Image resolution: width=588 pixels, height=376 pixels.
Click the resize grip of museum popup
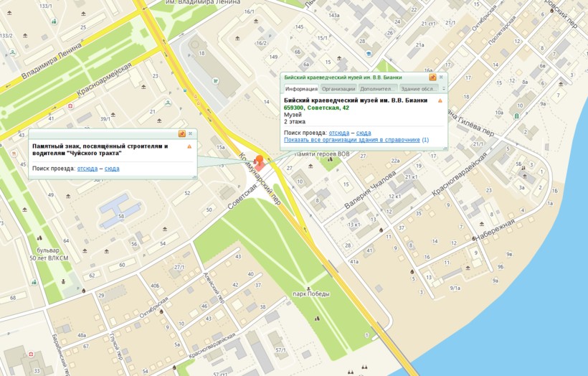(x=445, y=148)
